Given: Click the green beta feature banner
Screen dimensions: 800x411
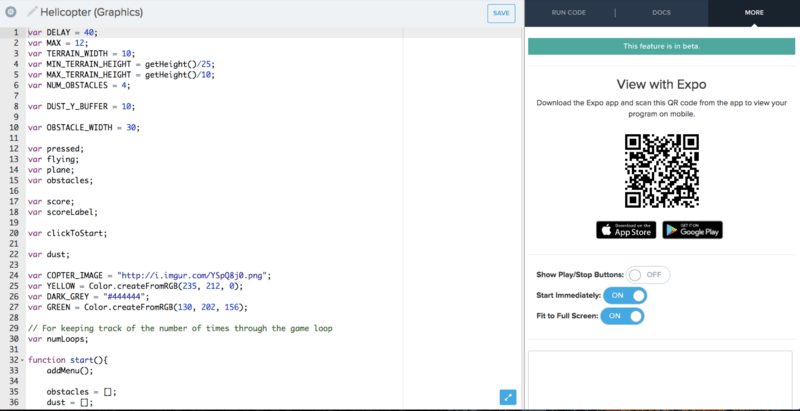Looking at the screenshot, I should point(662,46).
